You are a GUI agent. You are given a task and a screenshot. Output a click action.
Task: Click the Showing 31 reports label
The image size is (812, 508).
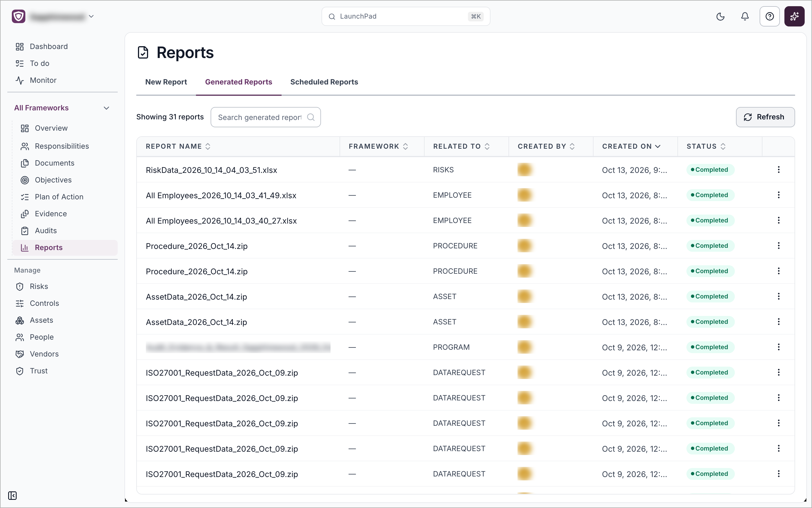coord(170,117)
